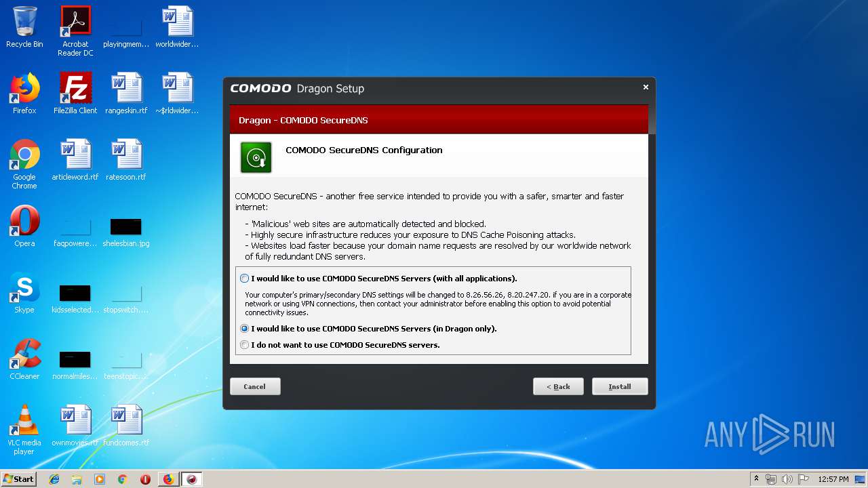868x488 pixels.
Task: Choose do not use SecureDNS option
Action: point(245,345)
